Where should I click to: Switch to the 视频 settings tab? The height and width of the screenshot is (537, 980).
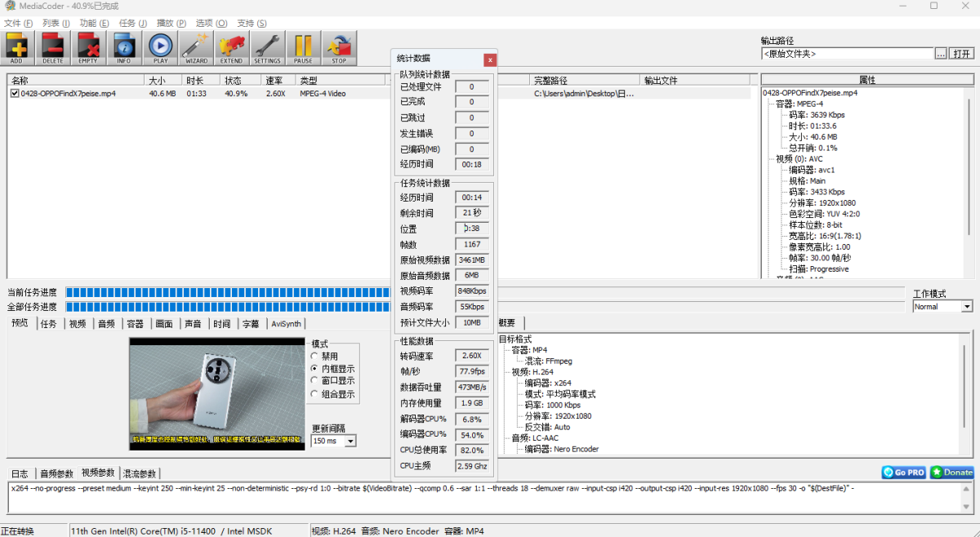(x=77, y=324)
